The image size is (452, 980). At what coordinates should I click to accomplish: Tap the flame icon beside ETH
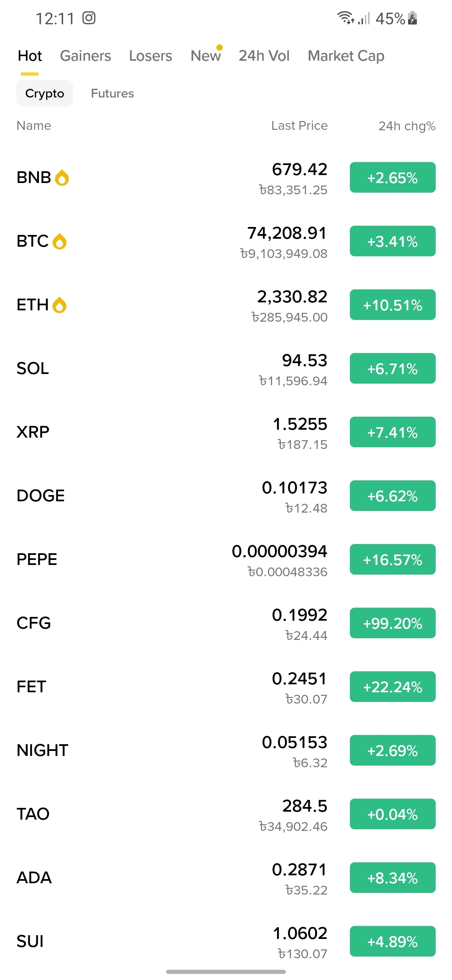(59, 305)
